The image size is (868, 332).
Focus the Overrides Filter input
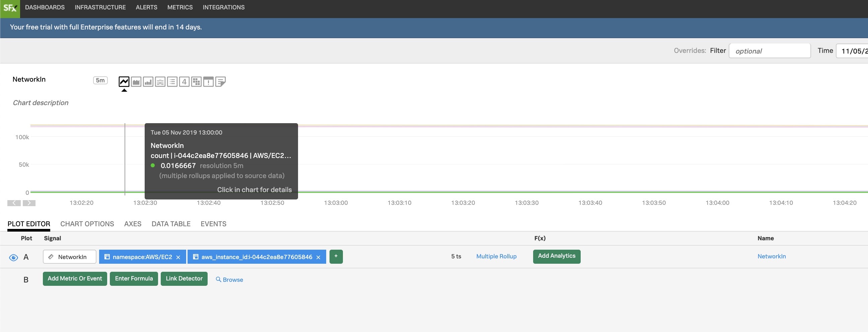pyautogui.click(x=770, y=51)
